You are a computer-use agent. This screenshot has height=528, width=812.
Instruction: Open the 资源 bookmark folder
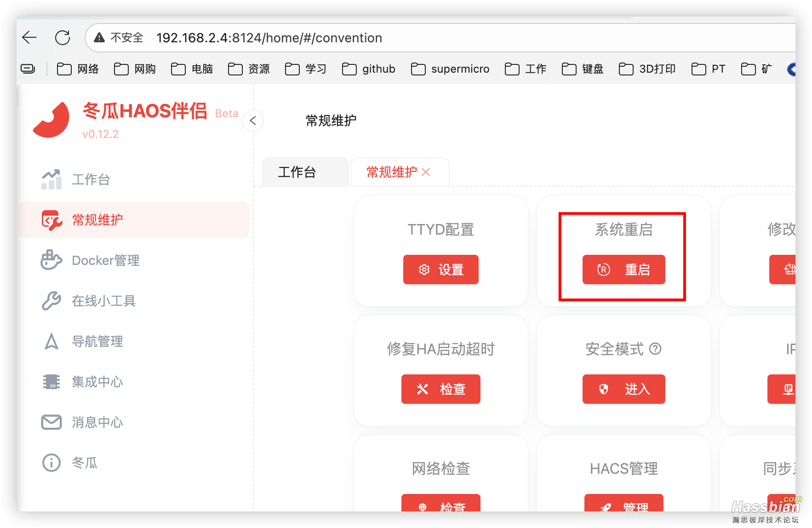249,69
